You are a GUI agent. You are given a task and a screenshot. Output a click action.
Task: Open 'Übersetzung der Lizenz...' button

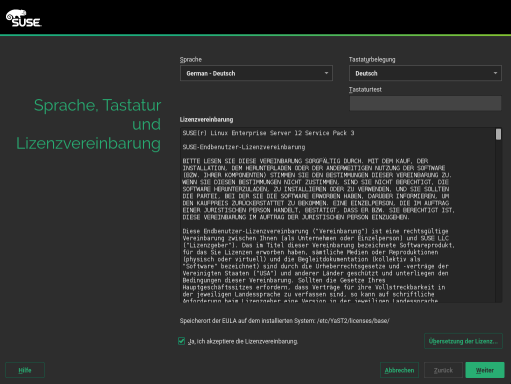[463, 341]
